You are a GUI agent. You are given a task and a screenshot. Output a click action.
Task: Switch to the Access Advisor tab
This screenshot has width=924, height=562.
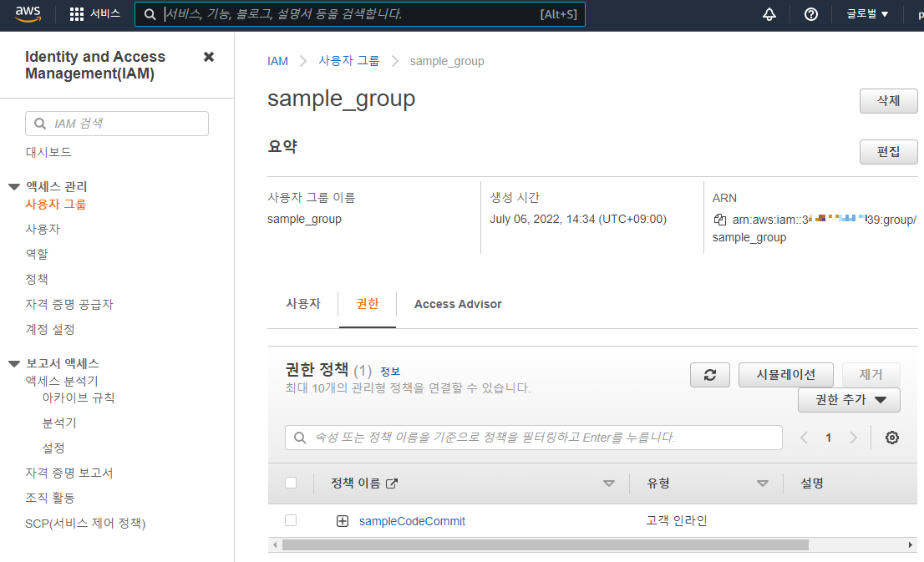(458, 304)
